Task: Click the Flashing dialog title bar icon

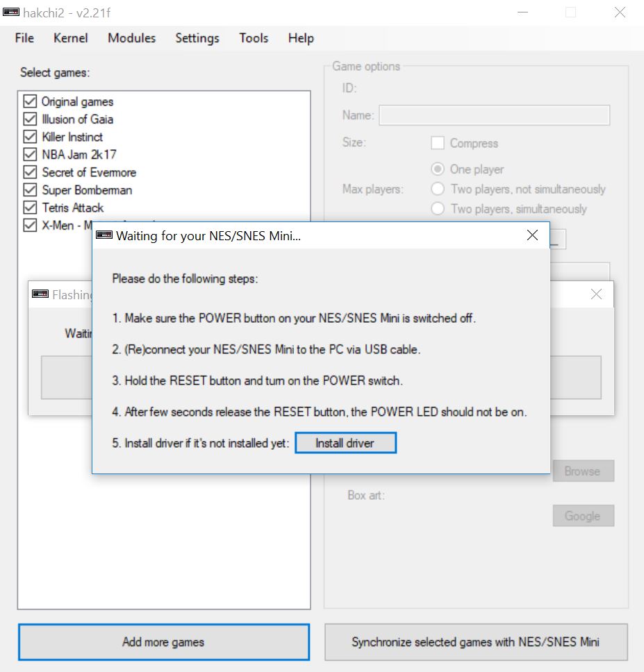Action: (x=40, y=294)
